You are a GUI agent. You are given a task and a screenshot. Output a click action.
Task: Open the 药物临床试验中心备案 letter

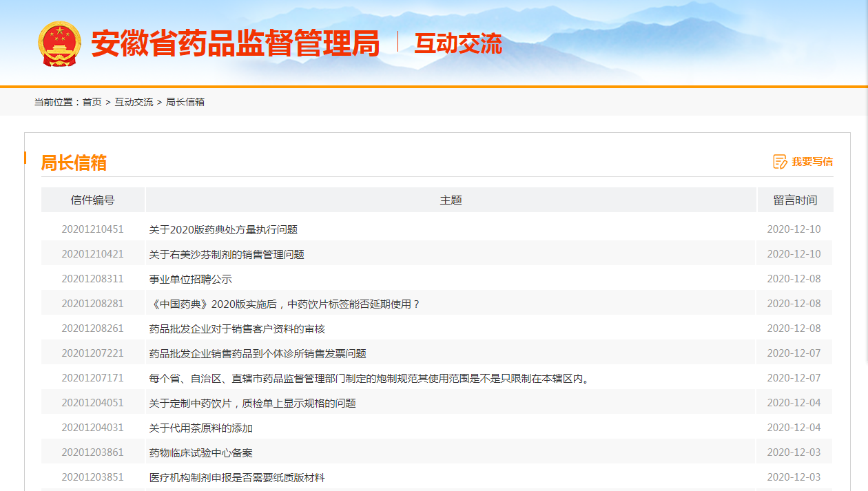(201, 452)
